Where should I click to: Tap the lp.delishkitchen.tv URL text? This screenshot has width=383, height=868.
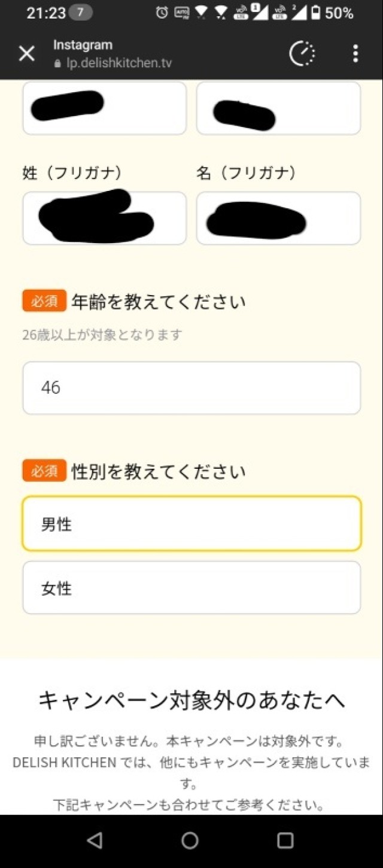119,63
